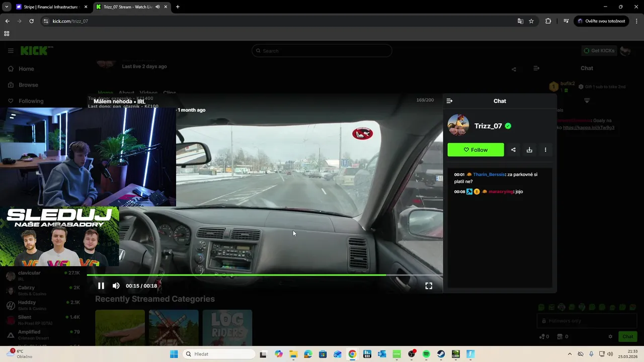The height and width of the screenshot is (362, 644).
Task: Open the Chrome extensions puzzle icon
Action: 548,21
